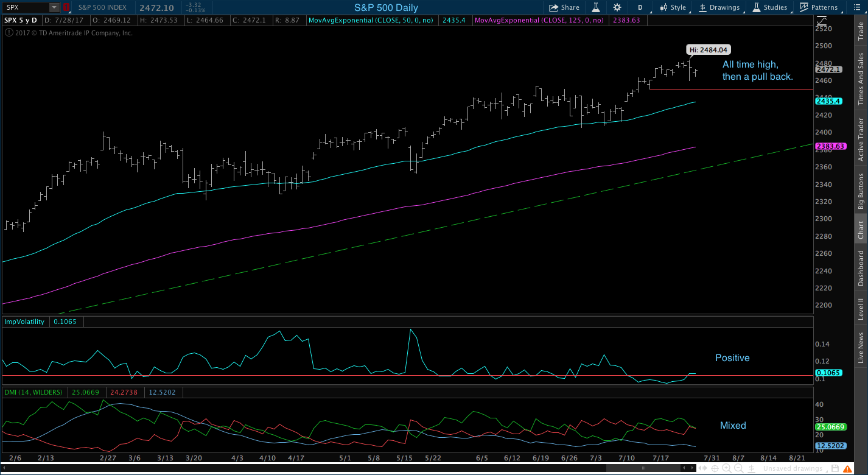Image resolution: width=868 pixels, height=475 pixels.
Task: Click the Low price L: 2464.66 value
Action: [205, 20]
